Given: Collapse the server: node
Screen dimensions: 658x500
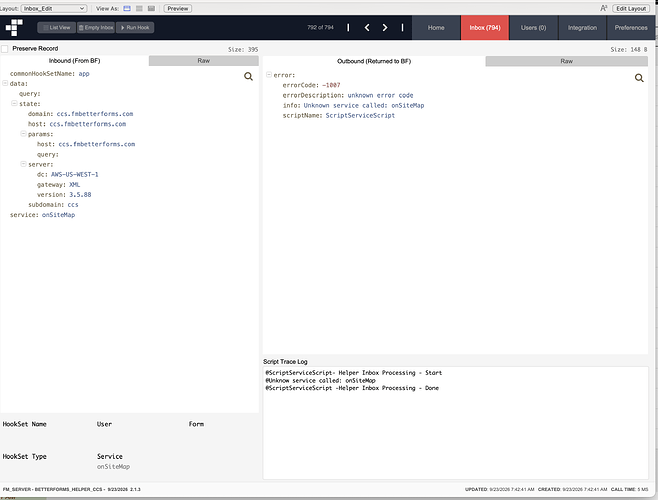Looking at the screenshot, I should [x=24, y=164].
